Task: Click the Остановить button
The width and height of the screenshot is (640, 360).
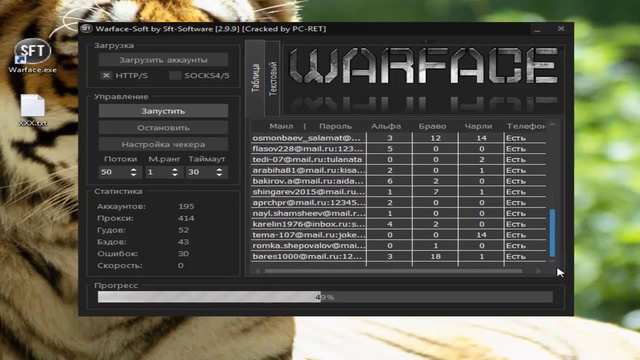Action: 163,128
